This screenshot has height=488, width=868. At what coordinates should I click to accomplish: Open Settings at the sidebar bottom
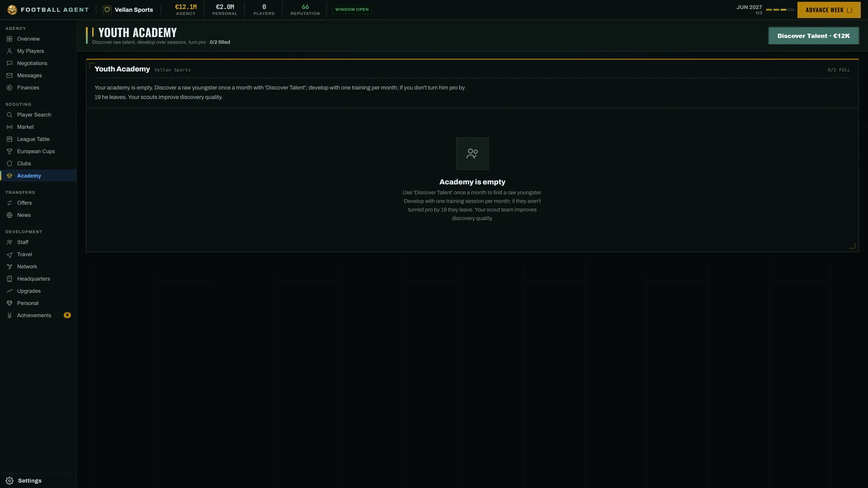point(38,481)
